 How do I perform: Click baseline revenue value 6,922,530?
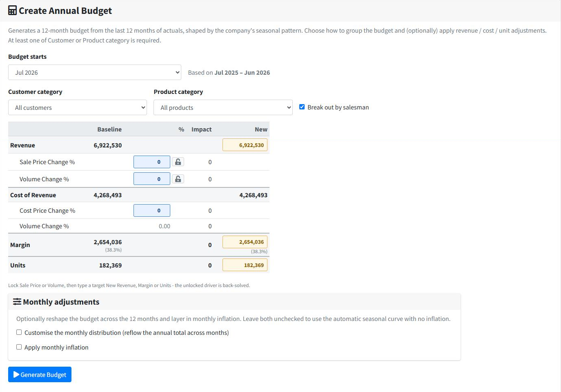pos(108,145)
